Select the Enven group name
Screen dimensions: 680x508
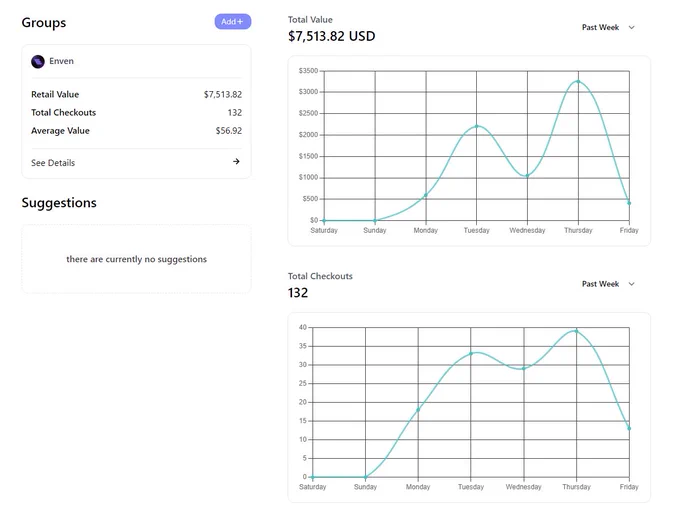tap(61, 61)
